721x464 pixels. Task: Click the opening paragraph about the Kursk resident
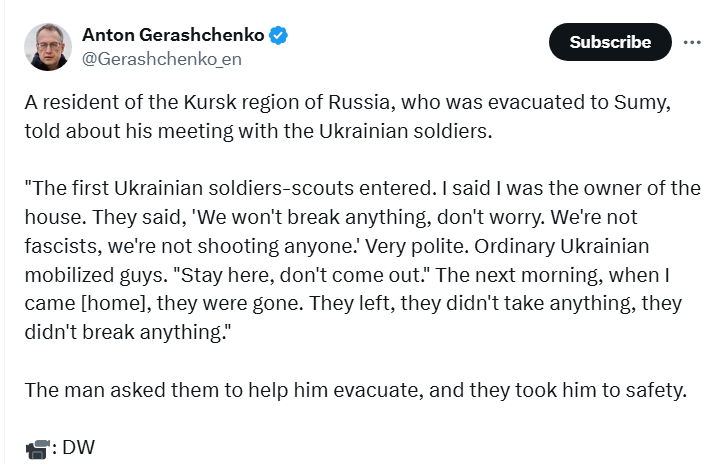click(348, 117)
